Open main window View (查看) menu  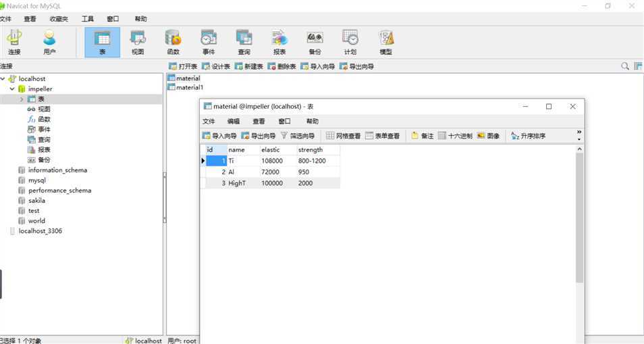[x=30, y=18]
